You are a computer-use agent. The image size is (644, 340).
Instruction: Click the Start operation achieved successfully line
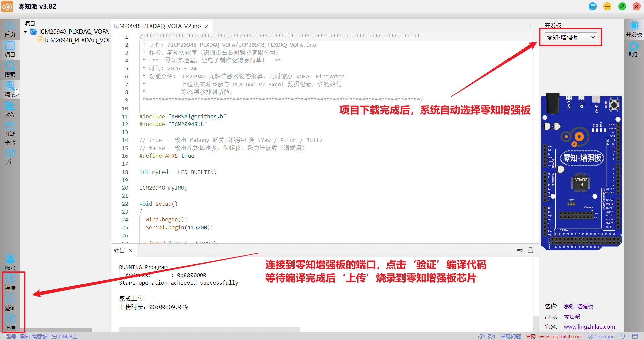179,283
